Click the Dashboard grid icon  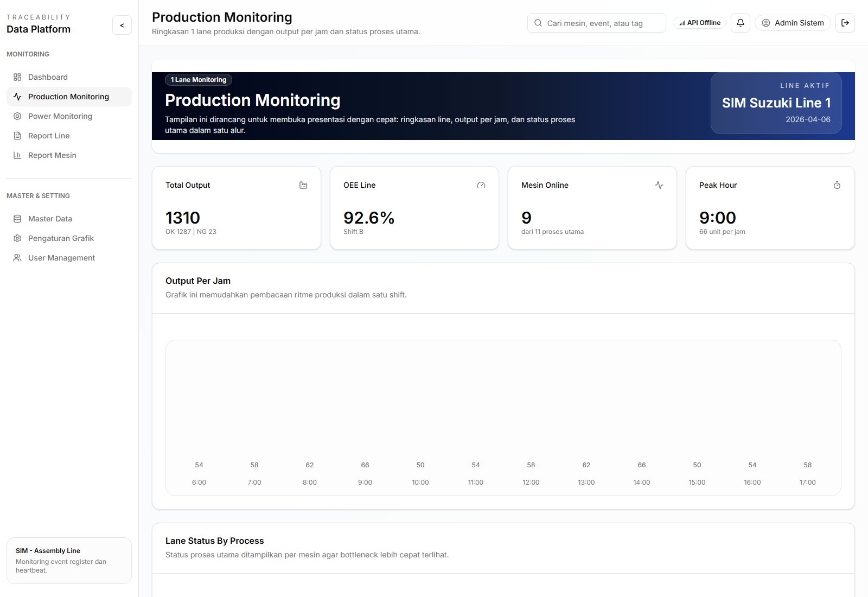pyautogui.click(x=17, y=77)
